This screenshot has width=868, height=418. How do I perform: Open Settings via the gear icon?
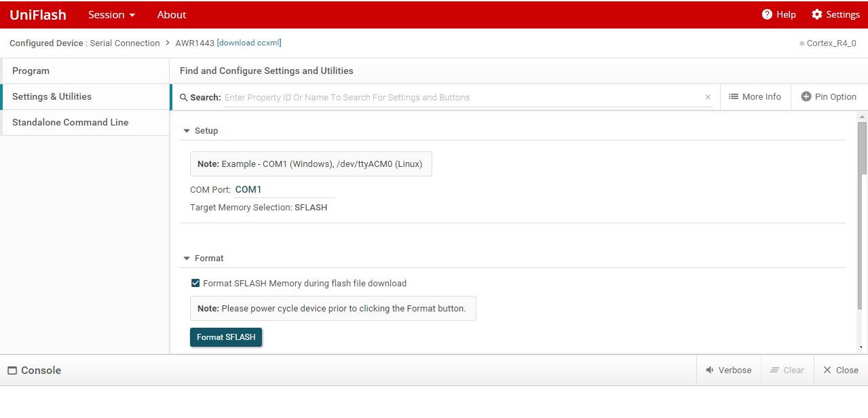[x=817, y=14]
